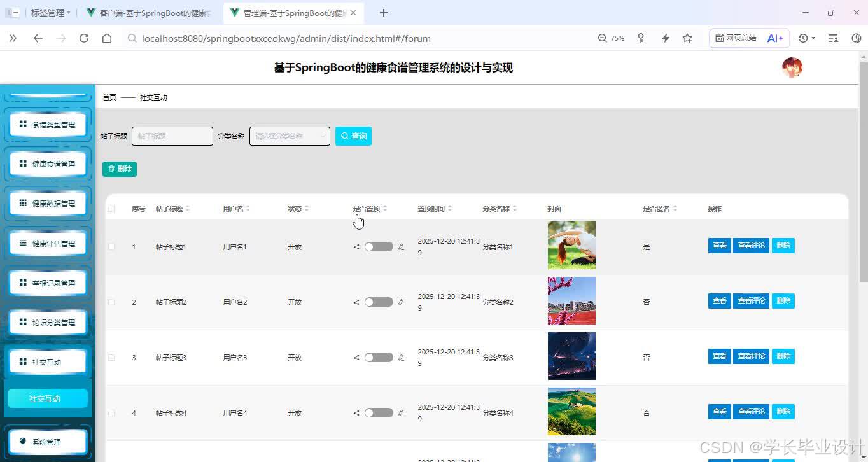Image resolution: width=868 pixels, height=462 pixels.
Task: Click 查看评论 for 帖子标题2
Action: click(751, 301)
